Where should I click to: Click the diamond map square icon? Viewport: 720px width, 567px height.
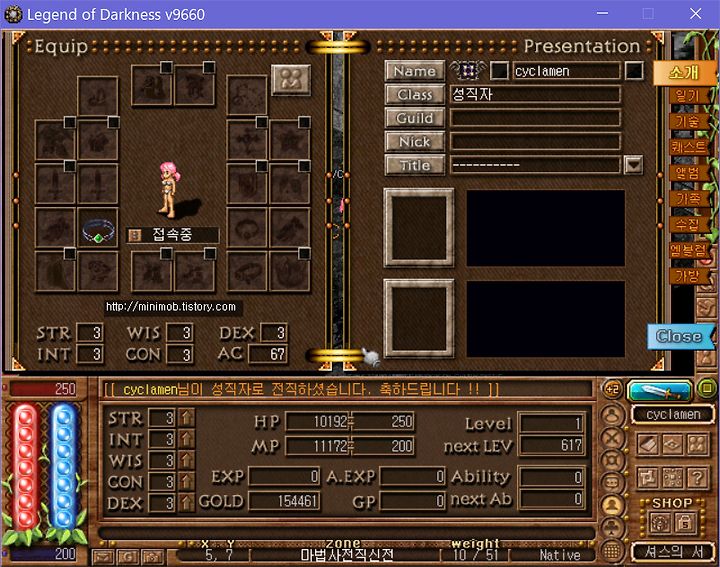672,444
